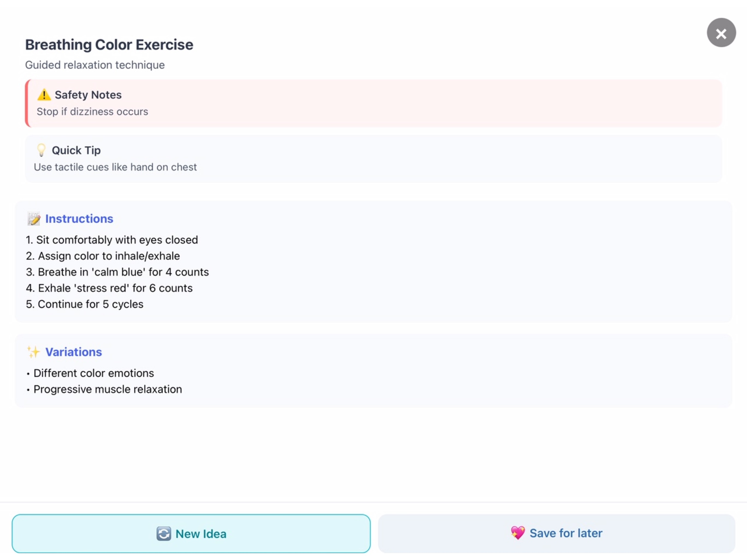Click step 'Sit comfortably with eyes closed'

[x=112, y=240]
